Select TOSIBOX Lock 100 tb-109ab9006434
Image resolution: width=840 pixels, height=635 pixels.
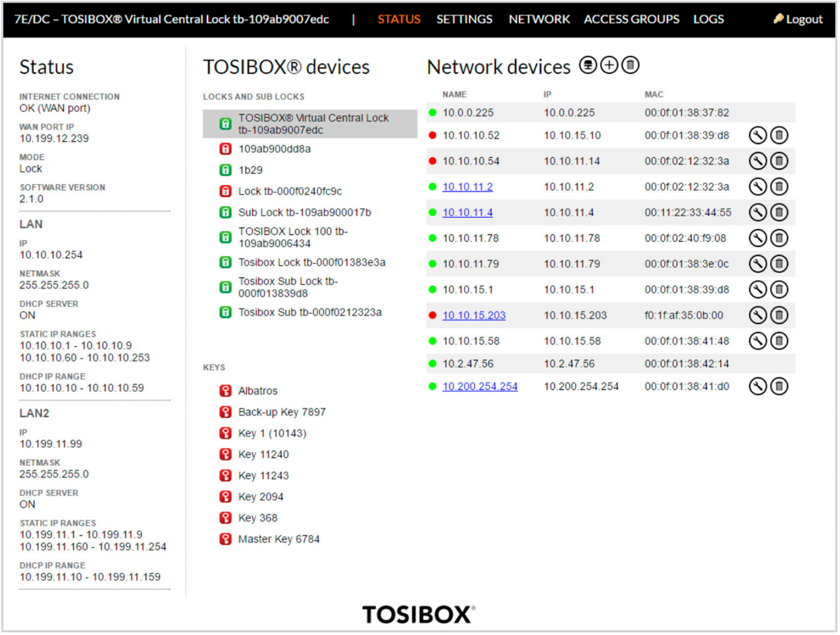[x=293, y=237]
